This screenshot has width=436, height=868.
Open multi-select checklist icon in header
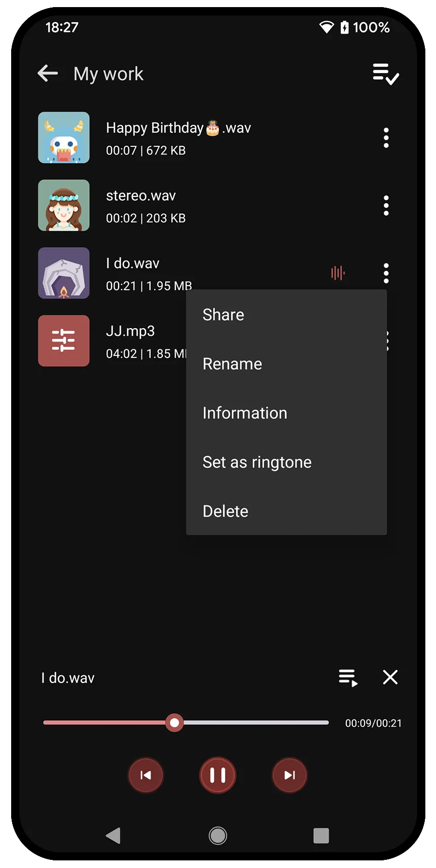[386, 74]
